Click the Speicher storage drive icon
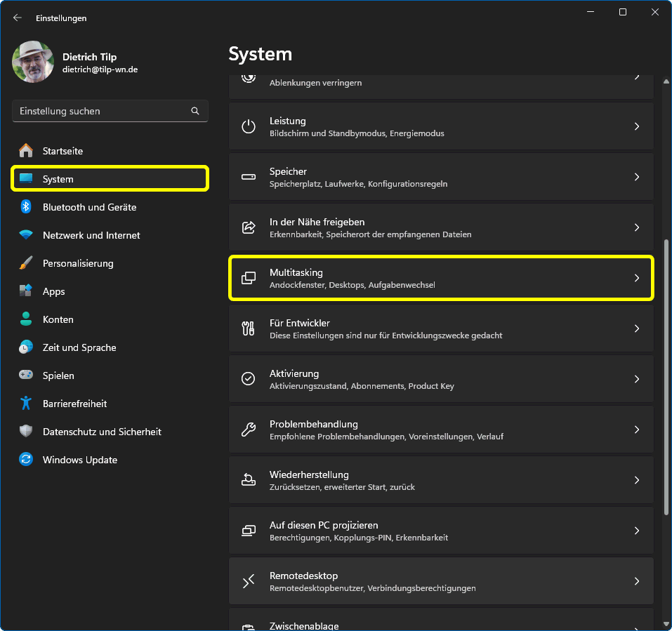Viewport: 672px width, 631px height. (249, 177)
